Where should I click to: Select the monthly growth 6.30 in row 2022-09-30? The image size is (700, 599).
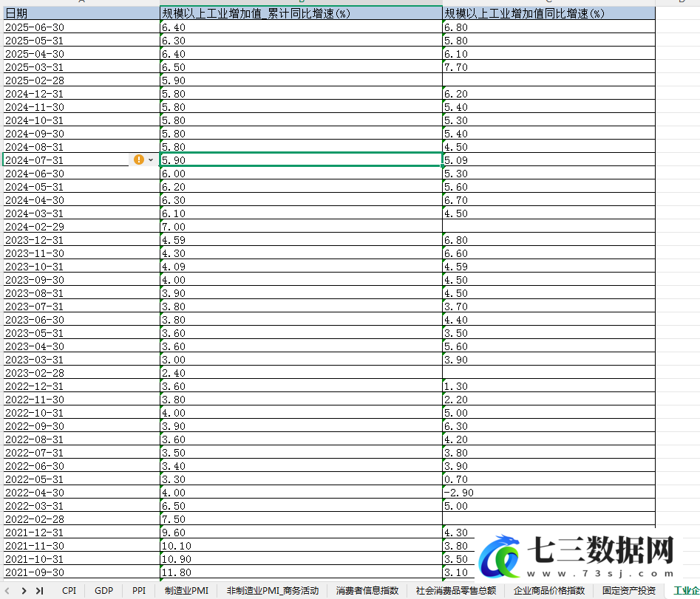[549, 426]
